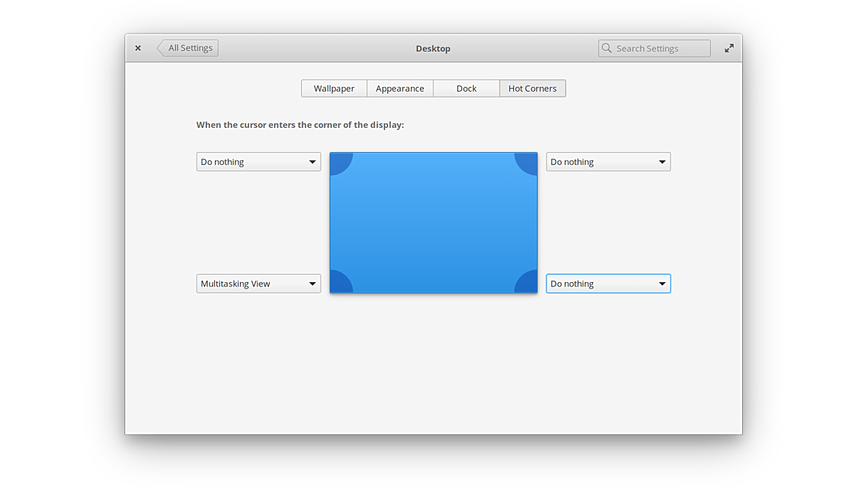Click the "When the cursor enters" heading text
Screen dimensions: 868x488
pos(300,125)
